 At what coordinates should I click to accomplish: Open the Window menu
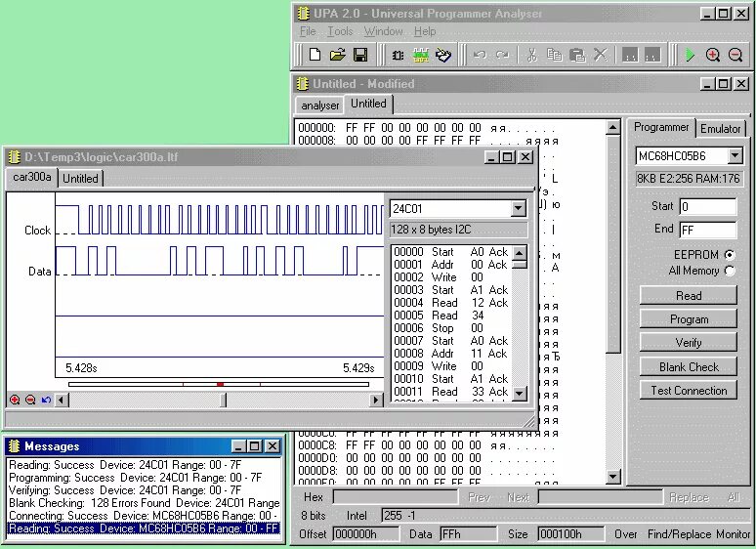(383, 31)
